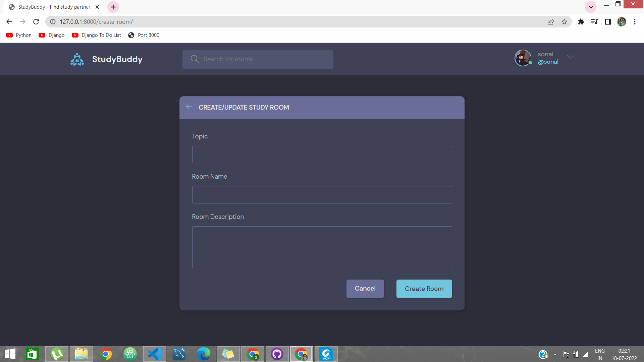This screenshot has height=362, width=644.
Task: Open the StudyBuddy logo icon
Action: pos(77,59)
